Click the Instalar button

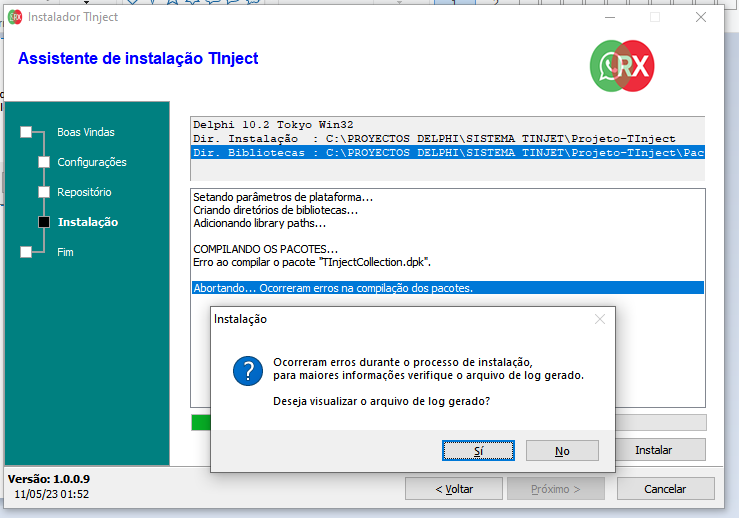653,450
